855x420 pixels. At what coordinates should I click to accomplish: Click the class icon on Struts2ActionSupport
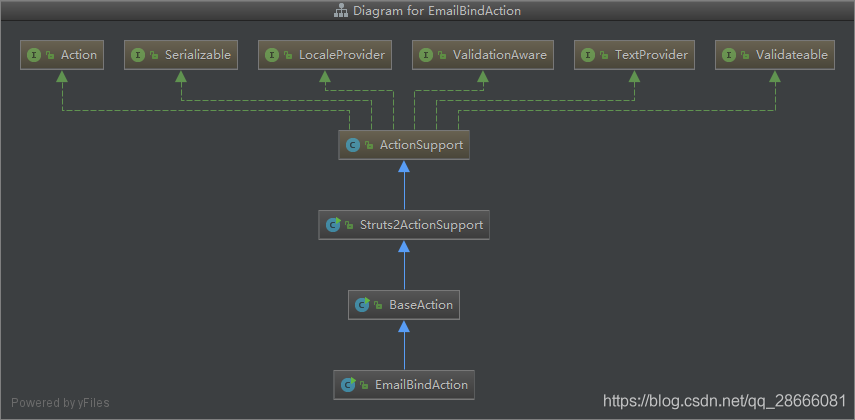tap(333, 225)
